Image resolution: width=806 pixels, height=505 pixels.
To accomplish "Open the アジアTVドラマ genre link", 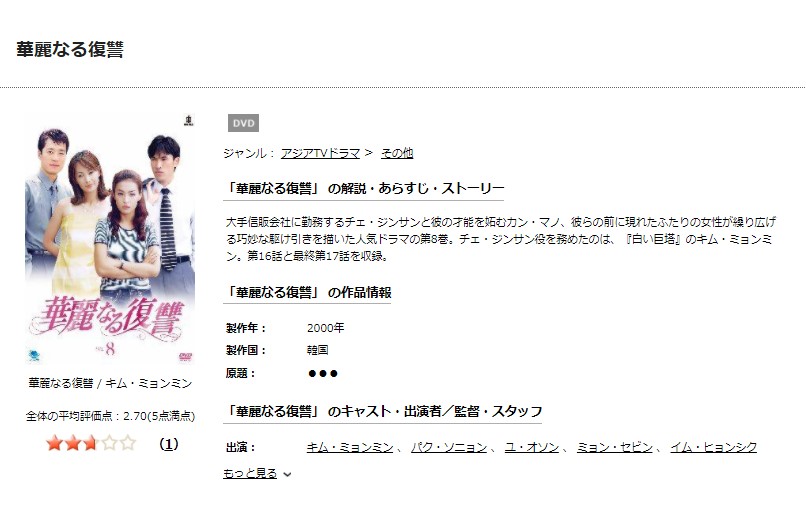I will pyautogui.click(x=320, y=153).
